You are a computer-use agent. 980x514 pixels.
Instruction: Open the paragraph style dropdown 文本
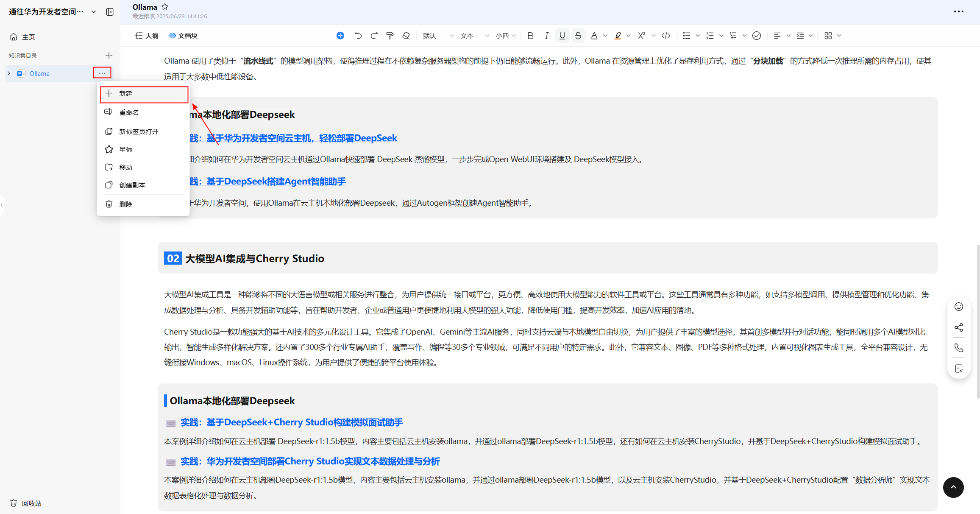pos(475,36)
